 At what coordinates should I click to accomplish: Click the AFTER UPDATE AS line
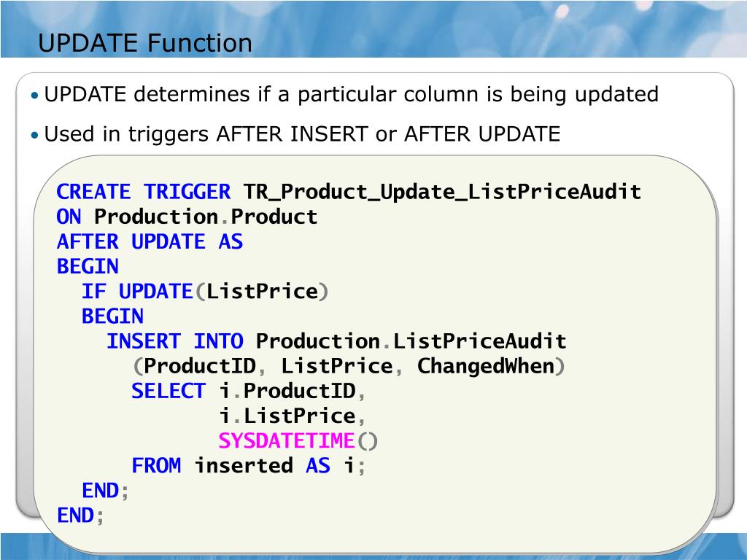(150, 241)
